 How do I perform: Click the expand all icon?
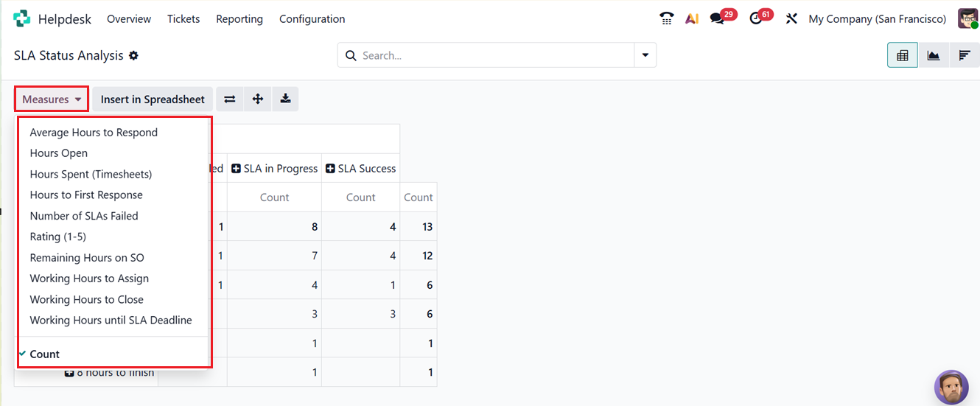tap(257, 99)
